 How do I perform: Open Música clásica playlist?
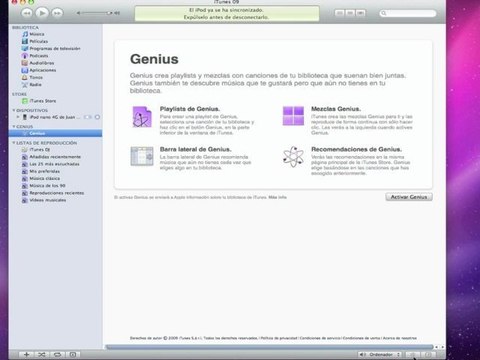click(41, 179)
